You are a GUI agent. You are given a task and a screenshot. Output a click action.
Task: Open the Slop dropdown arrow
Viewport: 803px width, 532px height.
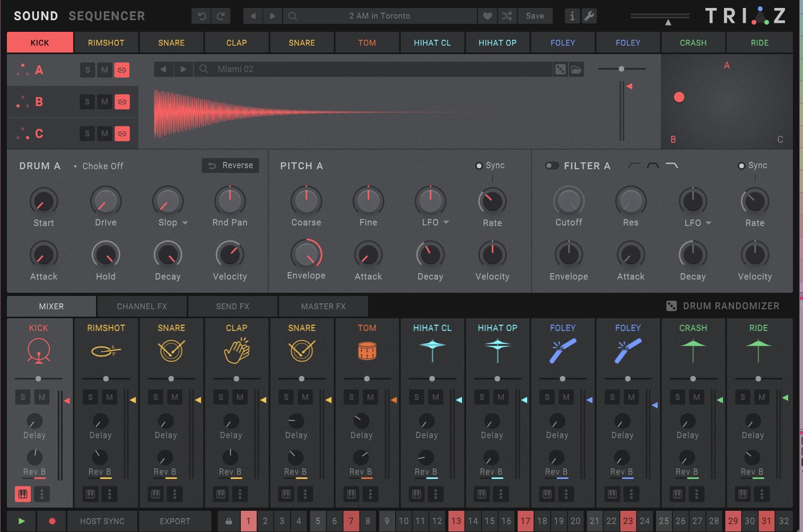click(x=185, y=223)
